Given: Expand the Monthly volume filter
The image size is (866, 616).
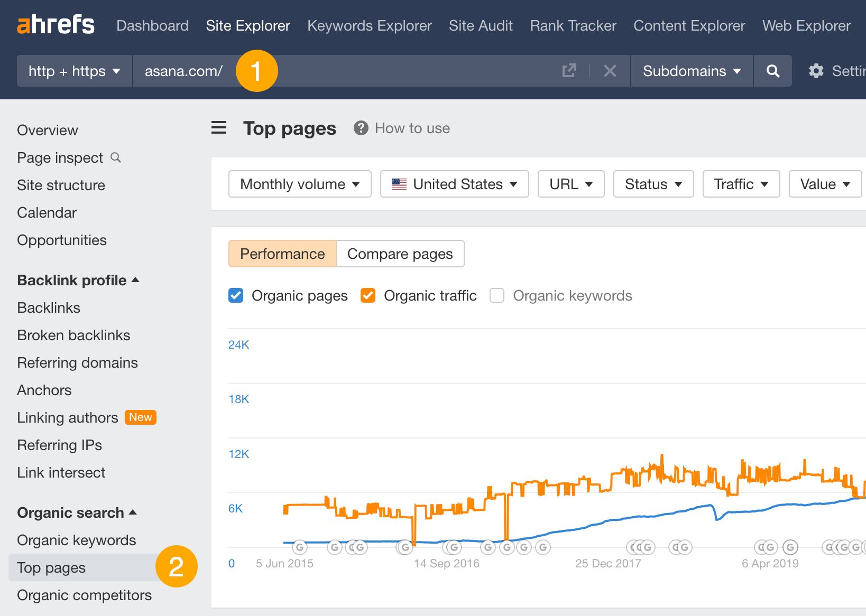Looking at the screenshot, I should pos(299,184).
